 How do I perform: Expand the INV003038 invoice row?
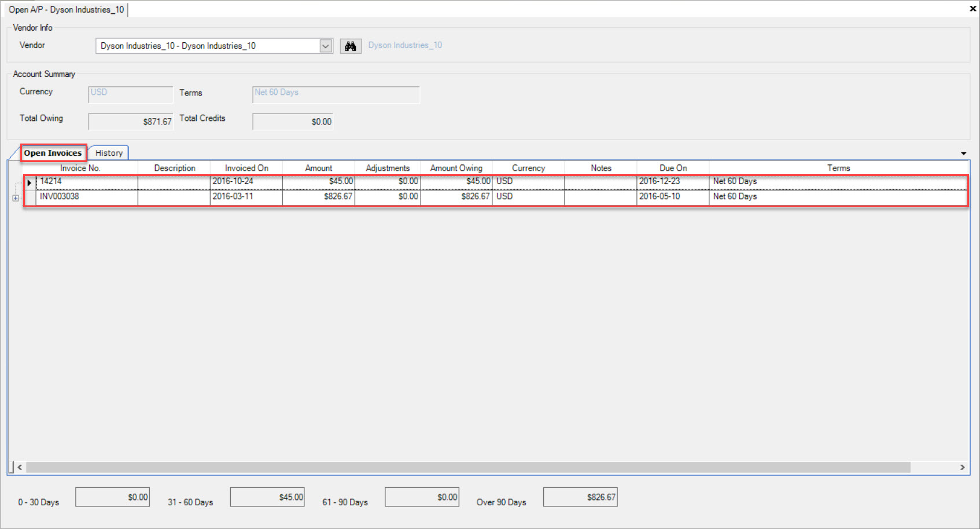pyautogui.click(x=16, y=198)
